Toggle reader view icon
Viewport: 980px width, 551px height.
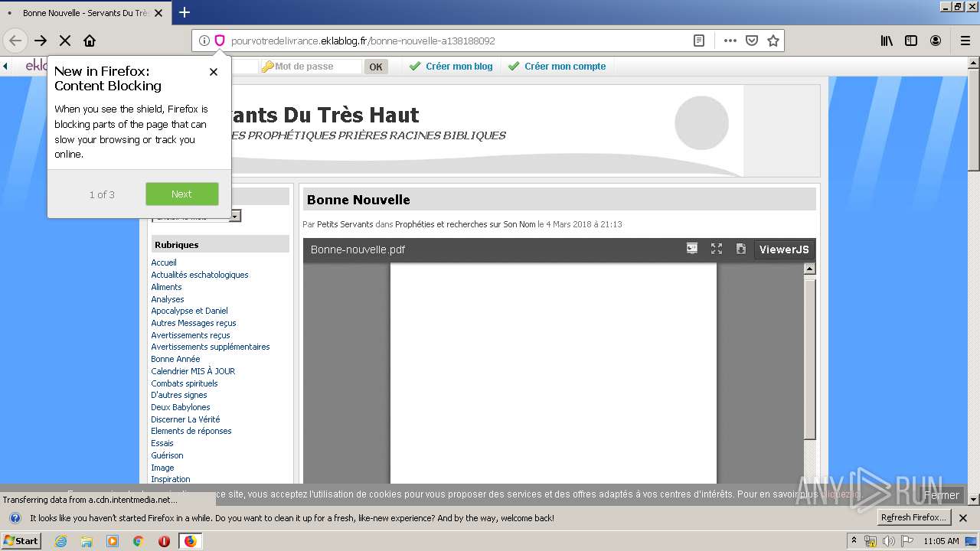[x=699, y=41]
